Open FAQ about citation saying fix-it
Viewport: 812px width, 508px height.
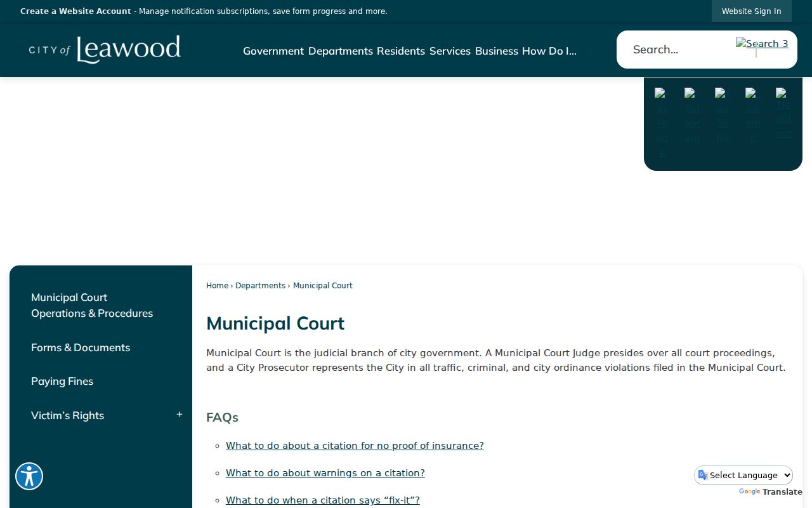(323, 500)
